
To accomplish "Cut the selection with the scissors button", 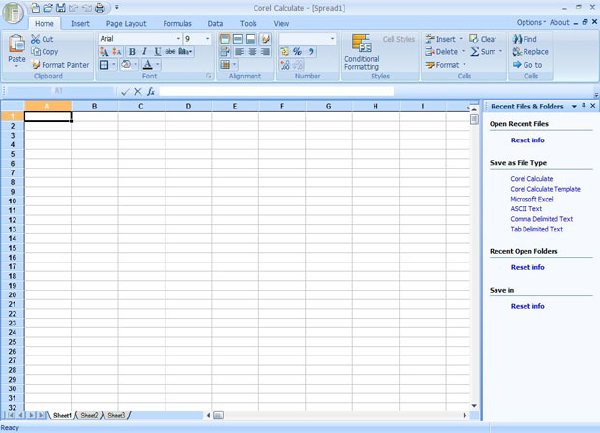I will (42, 39).
